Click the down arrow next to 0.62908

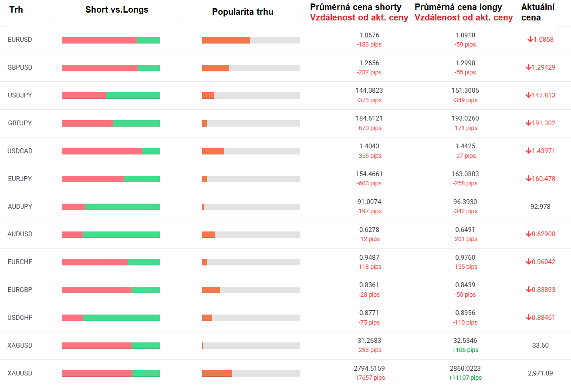[528, 234]
